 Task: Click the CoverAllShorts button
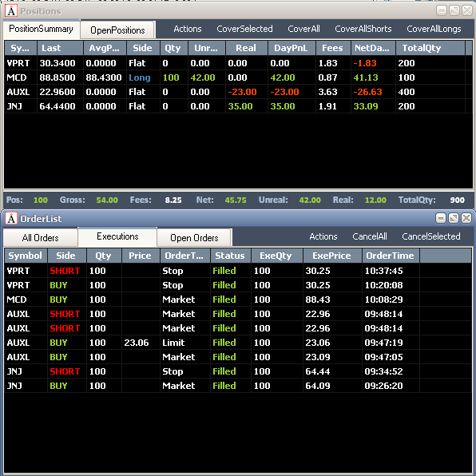click(363, 29)
